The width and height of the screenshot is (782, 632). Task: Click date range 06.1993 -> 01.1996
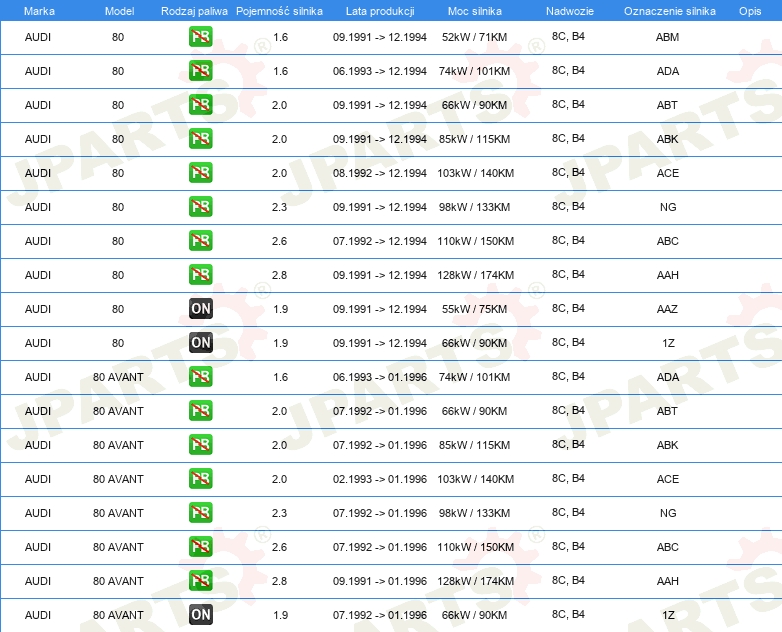[380, 377]
